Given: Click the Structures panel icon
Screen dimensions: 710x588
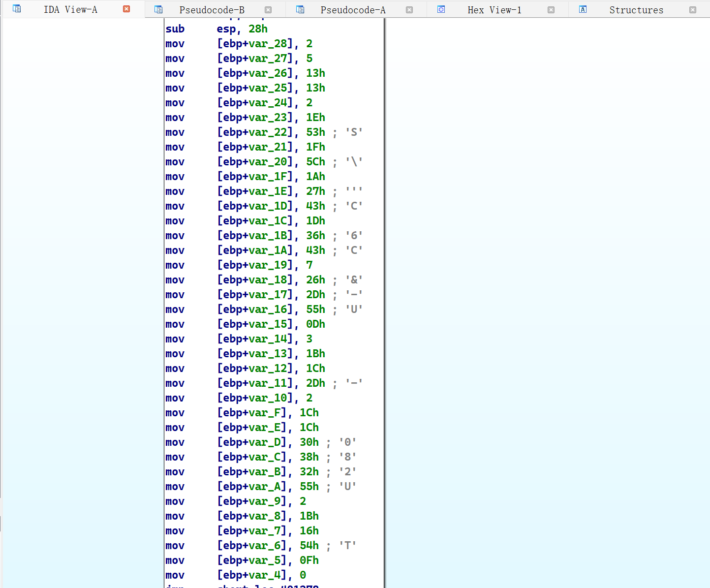Looking at the screenshot, I should click(582, 9).
